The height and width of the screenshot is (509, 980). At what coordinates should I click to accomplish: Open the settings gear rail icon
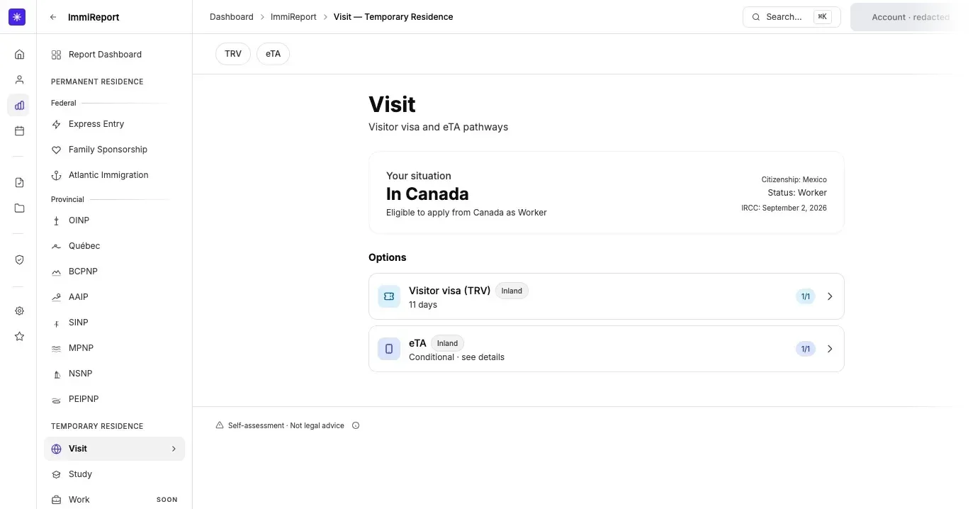[19, 311]
